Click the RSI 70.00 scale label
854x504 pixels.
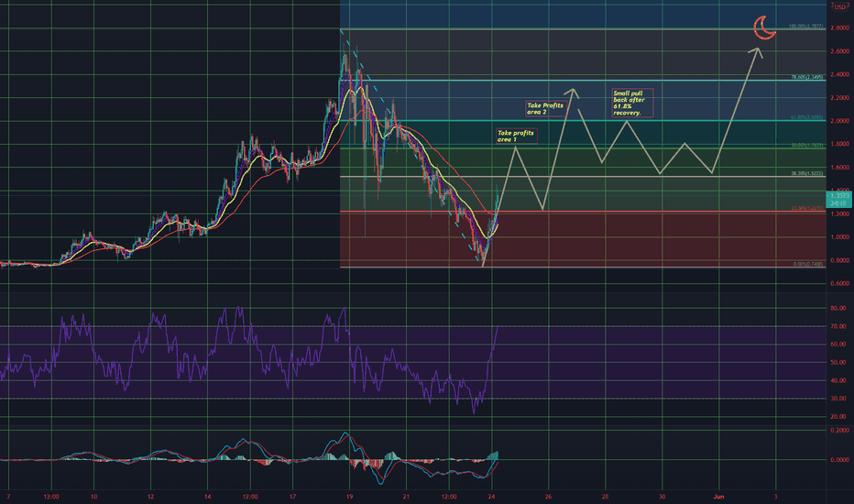(838, 326)
